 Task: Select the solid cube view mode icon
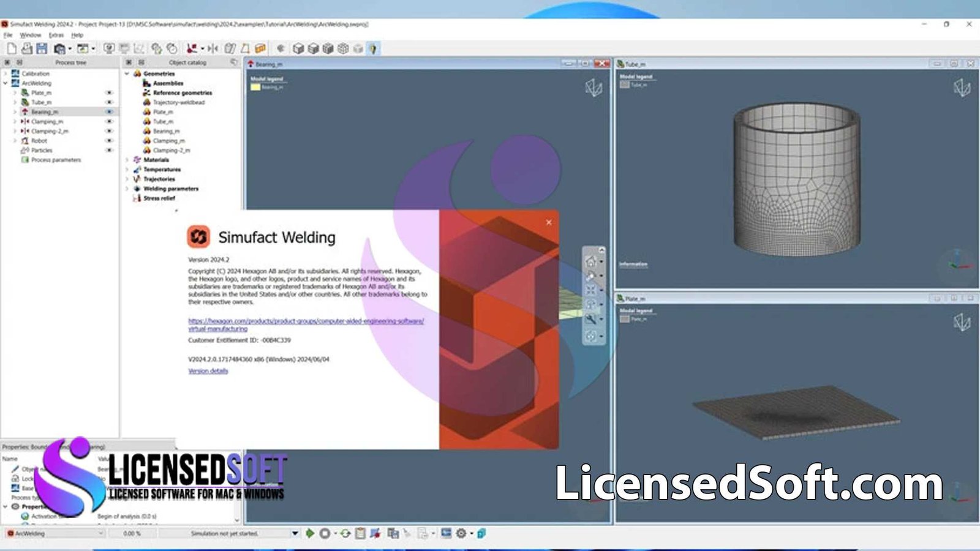[298, 48]
